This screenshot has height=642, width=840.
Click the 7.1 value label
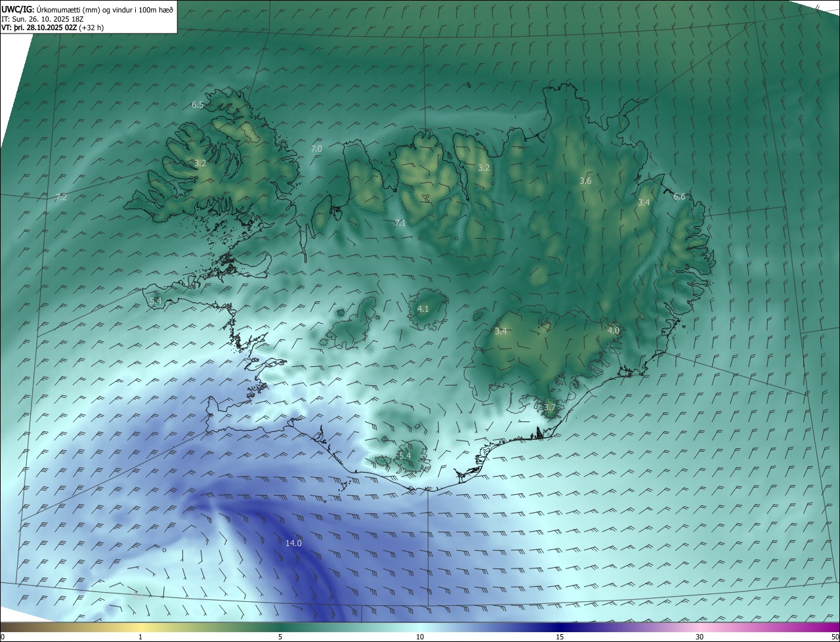tap(400, 223)
